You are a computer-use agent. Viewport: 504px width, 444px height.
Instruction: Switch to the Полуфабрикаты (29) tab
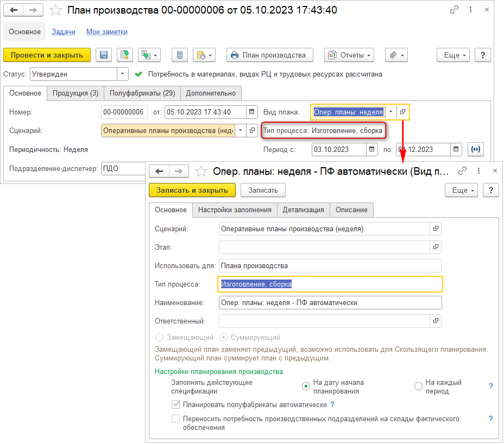click(142, 93)
